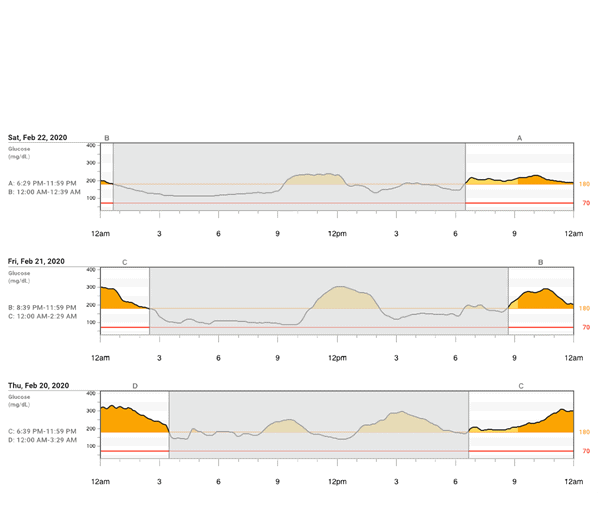Click the red 70 threshold label on Fri chart
This screenshot has height=508, width=600.
tap(586, 327)
